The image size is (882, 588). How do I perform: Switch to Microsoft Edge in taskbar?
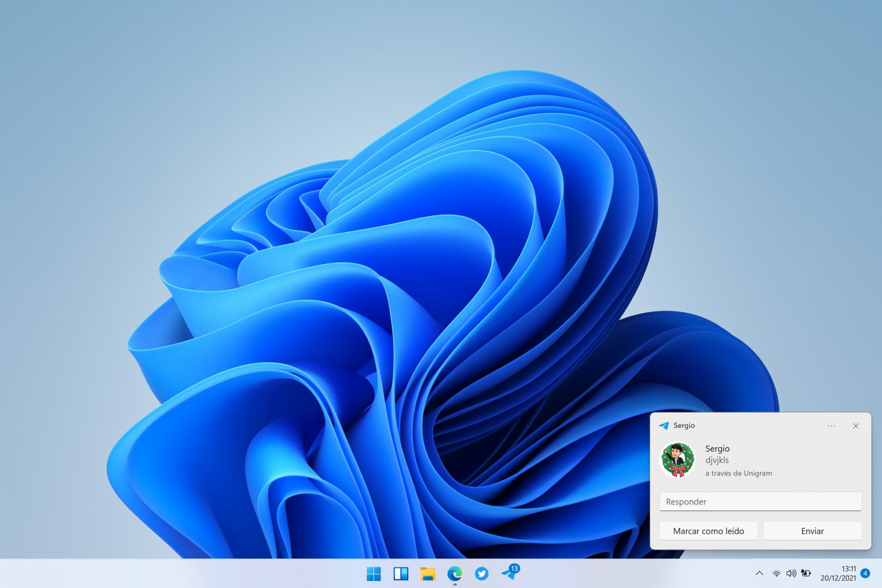tap(455, 573)
